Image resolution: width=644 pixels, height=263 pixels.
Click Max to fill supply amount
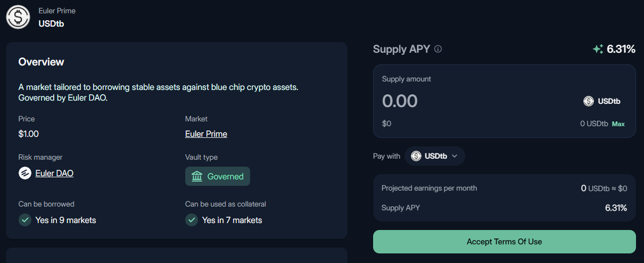tap(618, 124)
